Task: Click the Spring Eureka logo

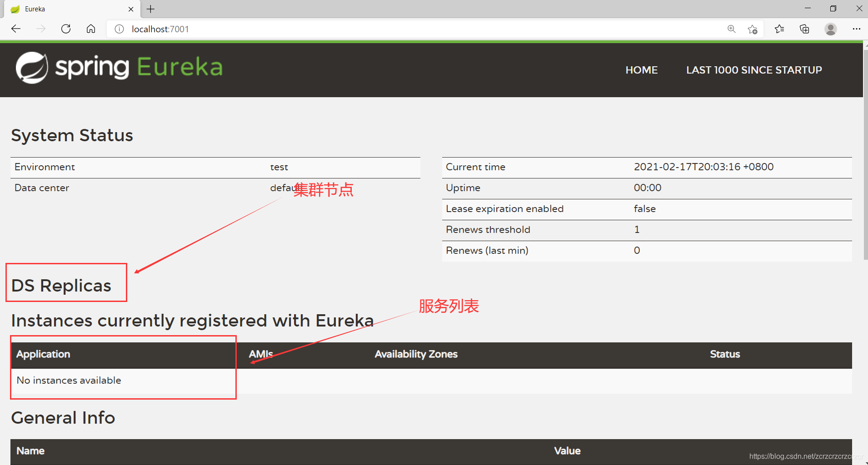Action: [x=119, y=68]
